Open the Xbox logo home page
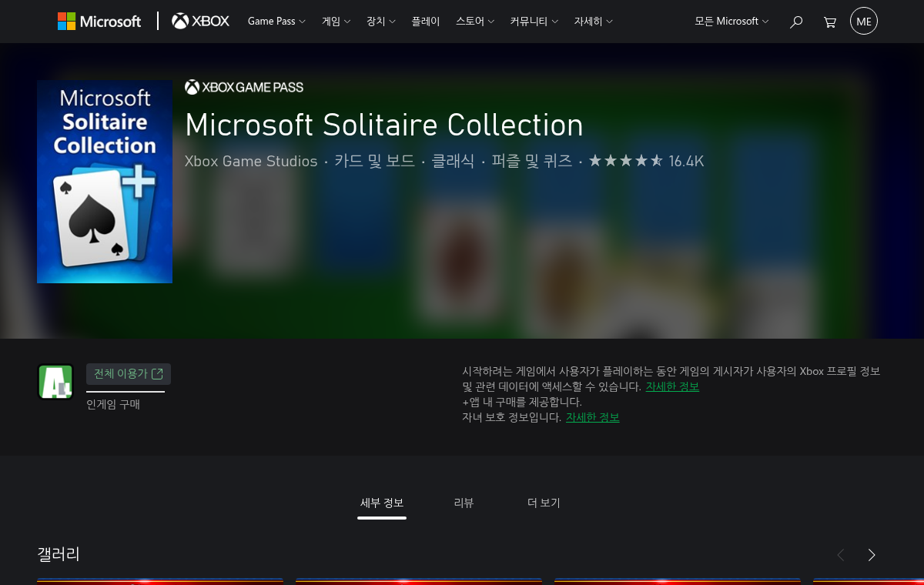924x585 pixels. pyautogui.click(x=200, y=22)
